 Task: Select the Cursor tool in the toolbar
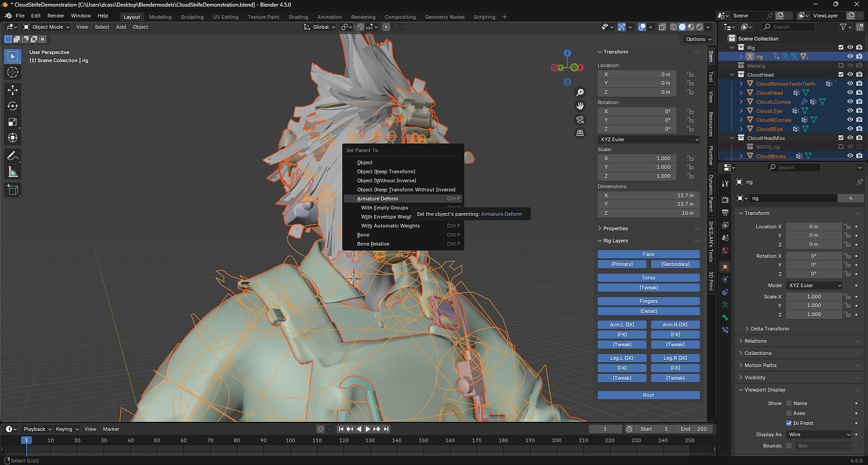click(x=13, y=72)
